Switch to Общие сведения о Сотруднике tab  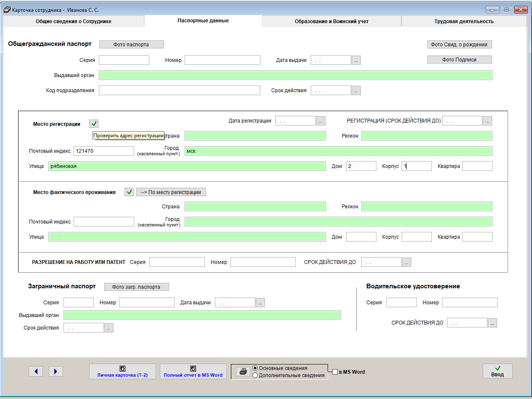pyautogui.click(x=74, y=21)
